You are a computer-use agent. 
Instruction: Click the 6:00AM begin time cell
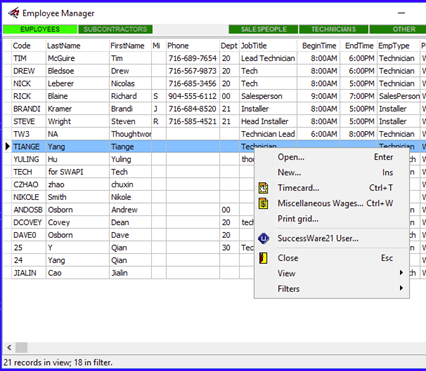318,134
